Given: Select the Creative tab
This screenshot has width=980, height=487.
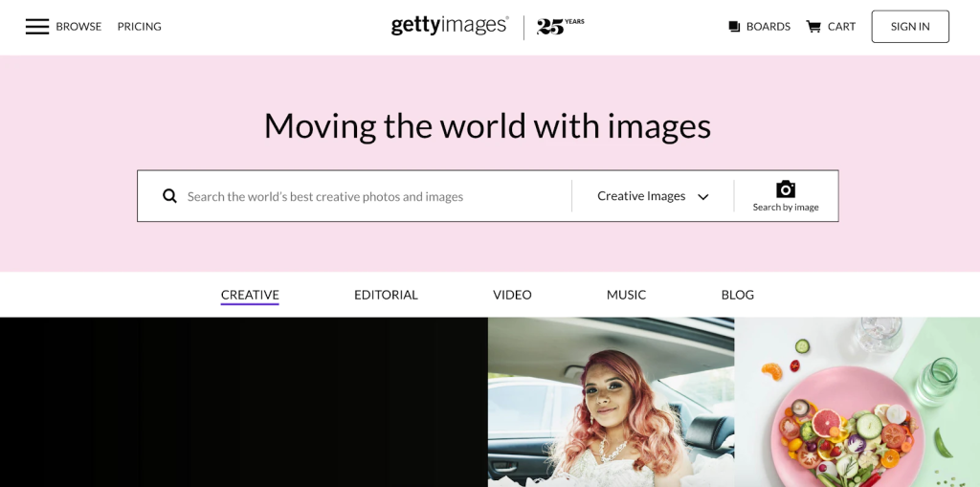Looking at the screenshot, I should tap(250, 295).
